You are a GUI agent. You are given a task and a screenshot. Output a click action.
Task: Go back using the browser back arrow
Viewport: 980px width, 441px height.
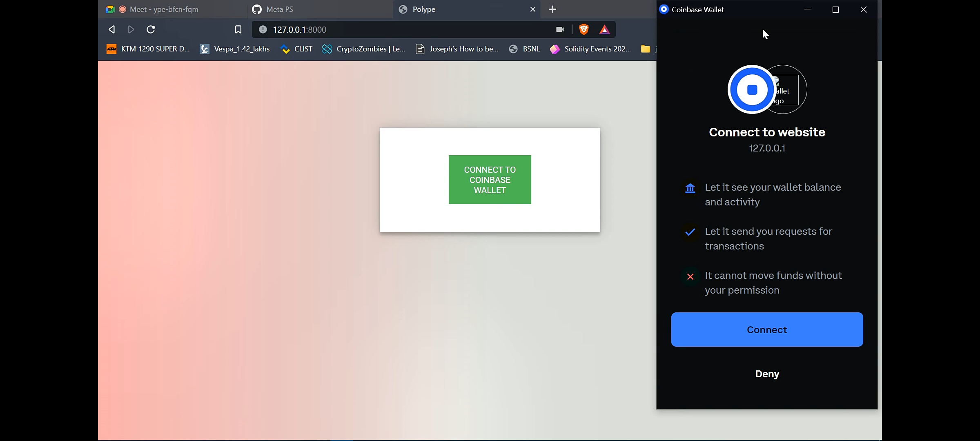(x=111, y=29)
